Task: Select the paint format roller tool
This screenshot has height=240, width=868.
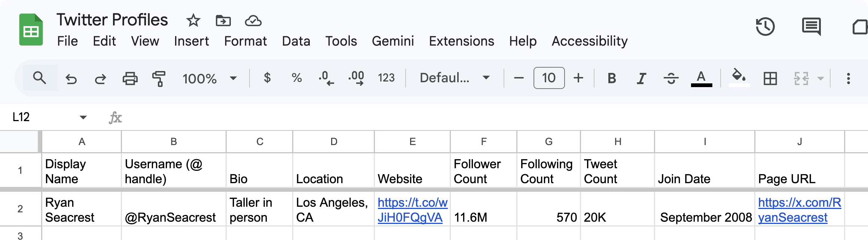Action: (x=159, y=79)
